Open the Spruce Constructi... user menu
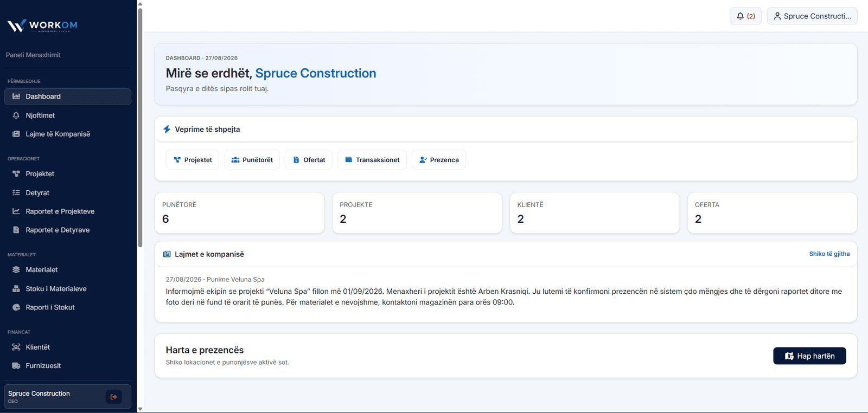 [812, 16]
